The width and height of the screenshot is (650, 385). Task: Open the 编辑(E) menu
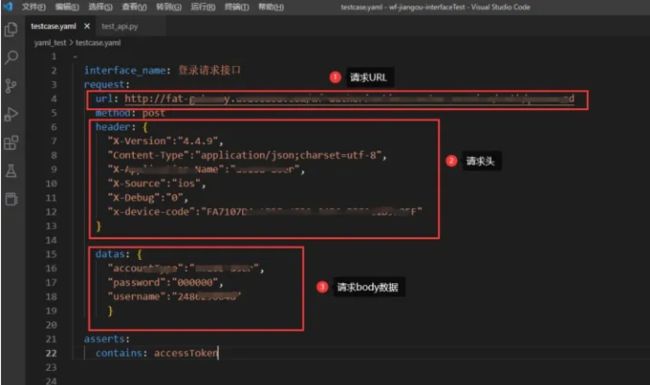(67, 7)
